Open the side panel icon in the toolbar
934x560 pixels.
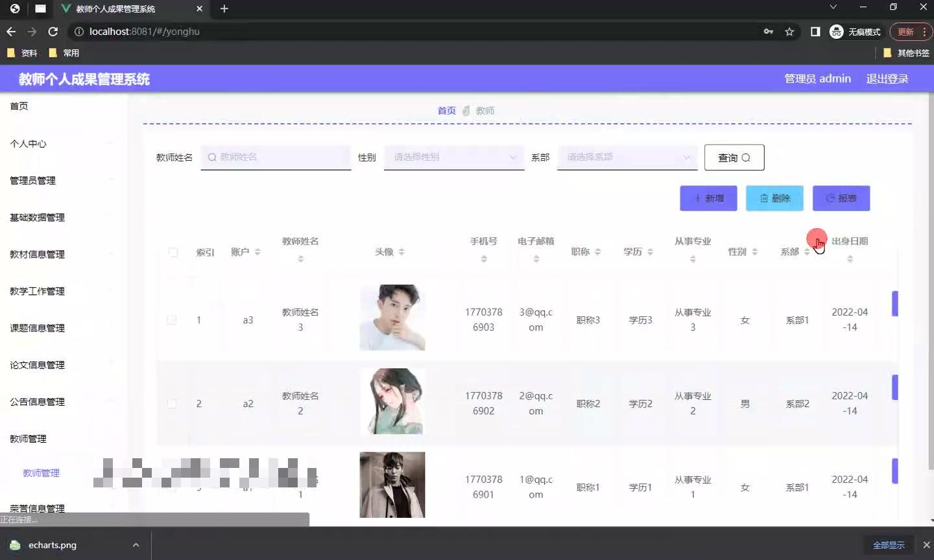coord(815,31)
